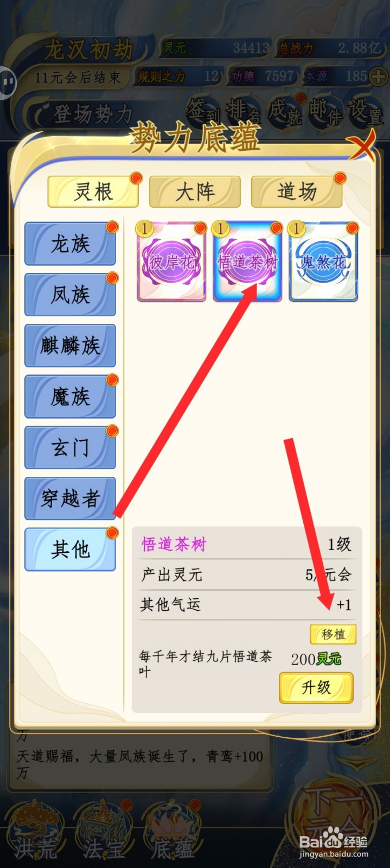Viewport: 390px width, 868px height.
Task: Select 凤族 in faction list
Action: coord(70,295)
